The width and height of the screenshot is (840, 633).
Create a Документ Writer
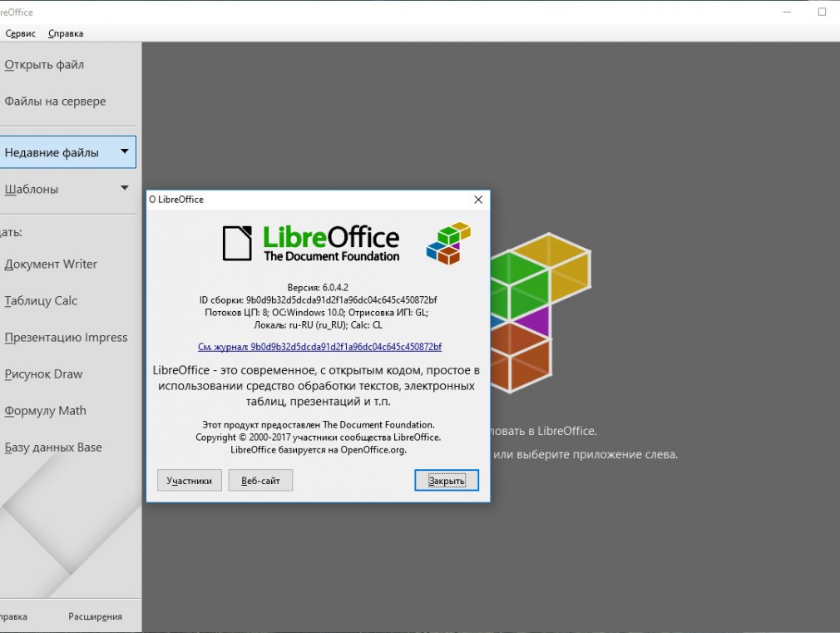[x=51, y=265]
